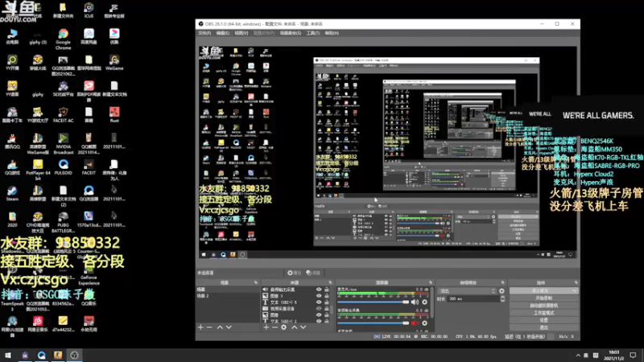Switch to OBS taskbar icon
This screenshot has width=644, height=362.
(74, 355)
